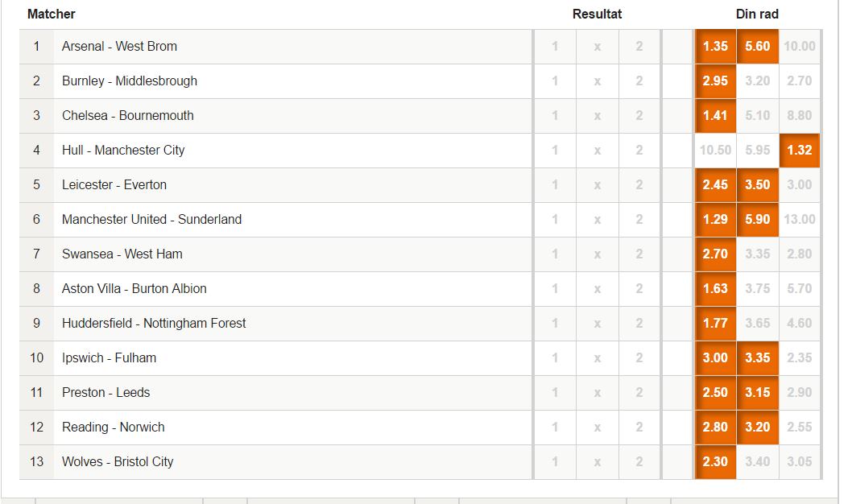Choose away odds 13.00 for Manchester United match

coord(800,220)
